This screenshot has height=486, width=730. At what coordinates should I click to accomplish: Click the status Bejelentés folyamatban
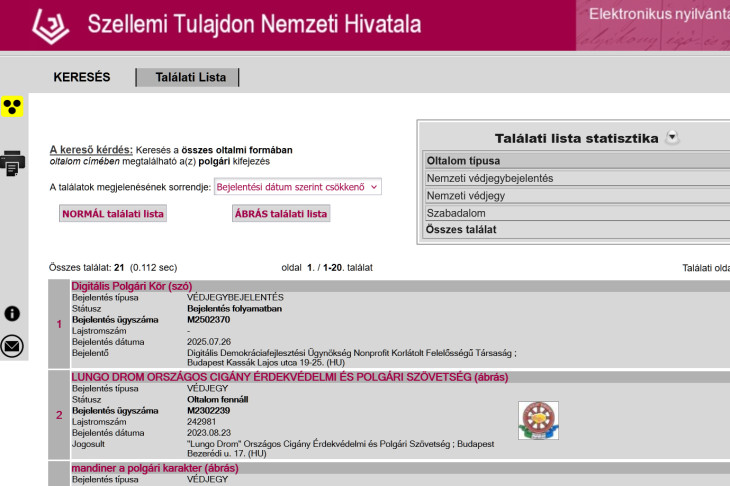click(235, 309)
